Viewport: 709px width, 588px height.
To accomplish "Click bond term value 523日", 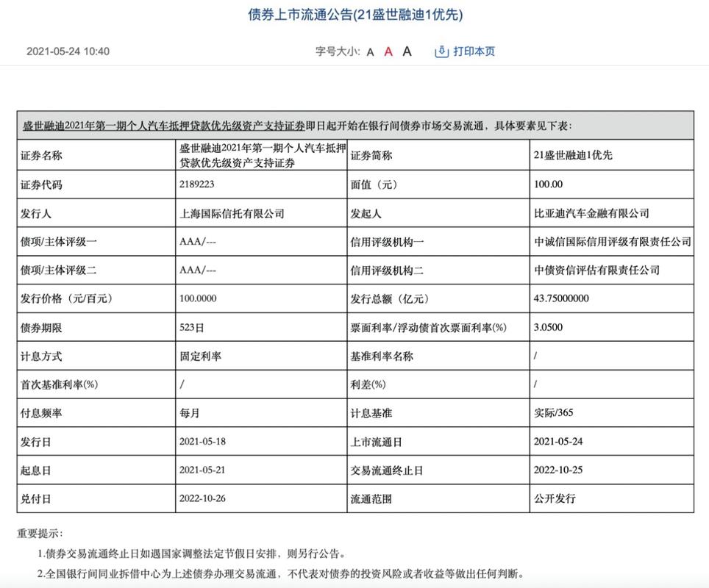I will tap(192, 328).
